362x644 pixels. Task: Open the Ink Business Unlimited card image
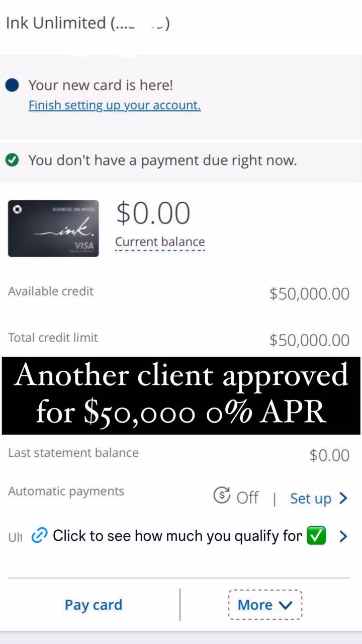click(53, 228)
